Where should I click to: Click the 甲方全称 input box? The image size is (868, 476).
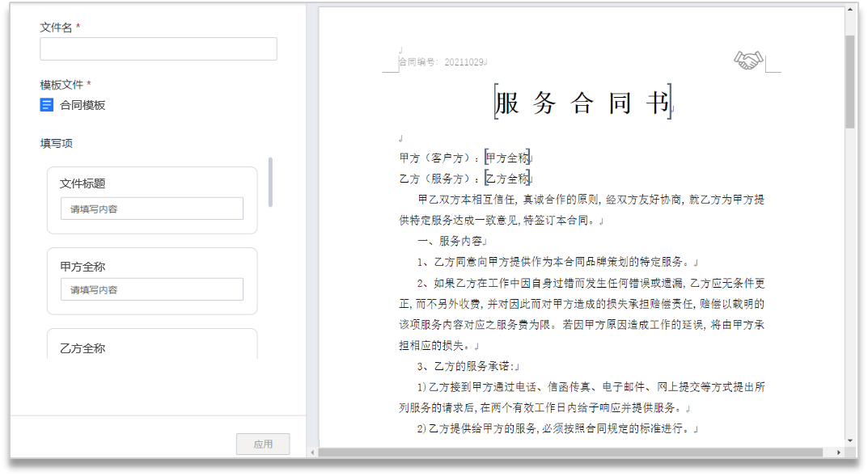click(x=152, y=289)
